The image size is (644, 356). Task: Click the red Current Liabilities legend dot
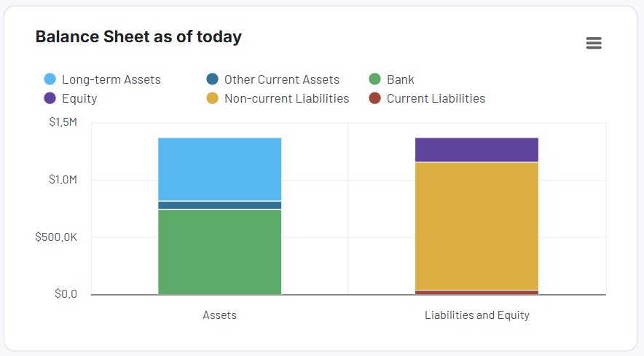point(374,98)
